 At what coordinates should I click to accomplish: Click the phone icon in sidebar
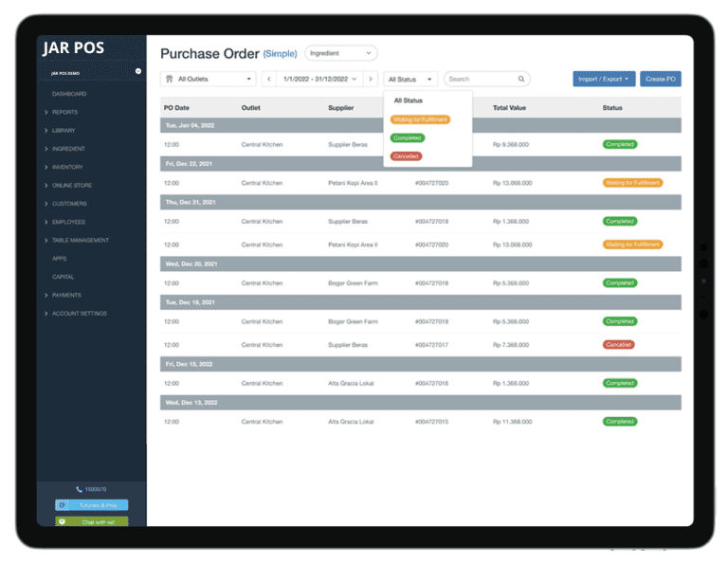79,489
